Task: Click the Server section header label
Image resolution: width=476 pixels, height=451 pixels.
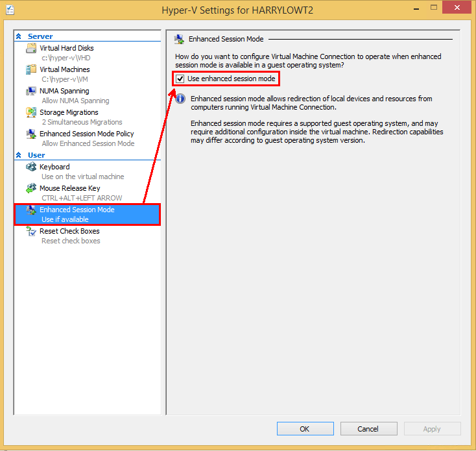Action: click(40, 36)
